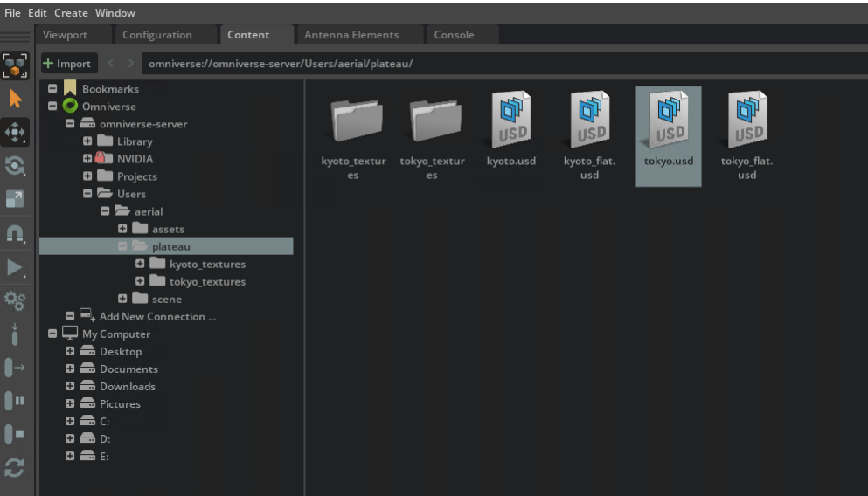Choose the Rotate tool
Screen dimensions: 868x496
click(x=16, y=166)
